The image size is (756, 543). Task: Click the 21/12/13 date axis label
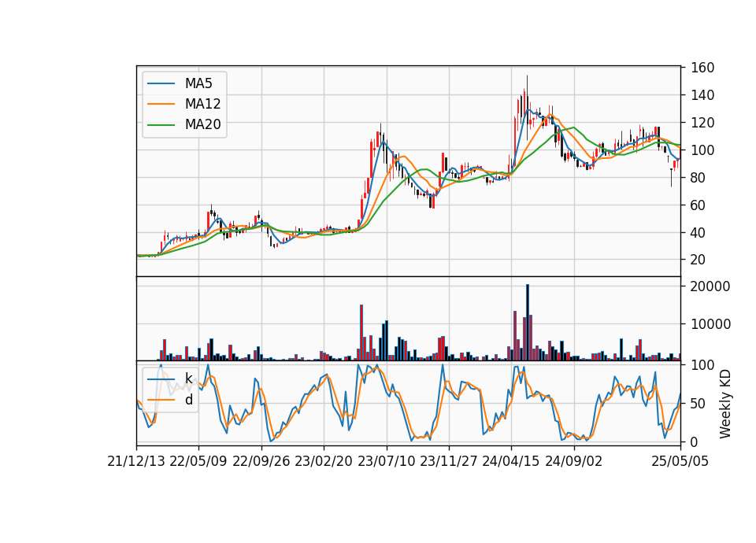pyautogui.click(x=136, y=462)
